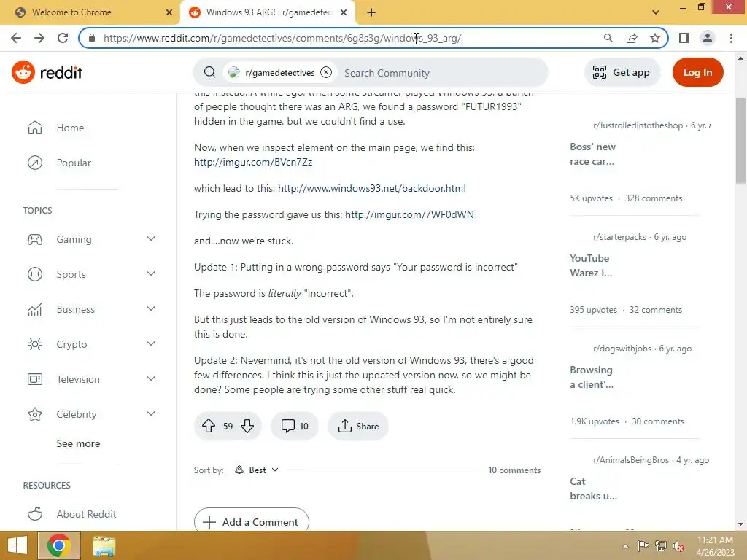Viewport: 747px width, 560px height.
Task: Click the taskbar clock and date
Action: (715, 546)
